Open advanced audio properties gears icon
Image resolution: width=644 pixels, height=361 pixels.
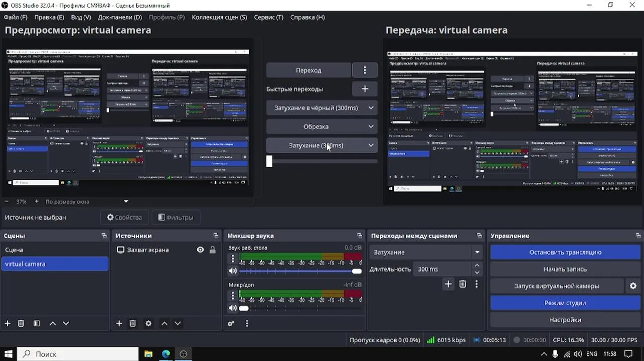tap(231, 323)
